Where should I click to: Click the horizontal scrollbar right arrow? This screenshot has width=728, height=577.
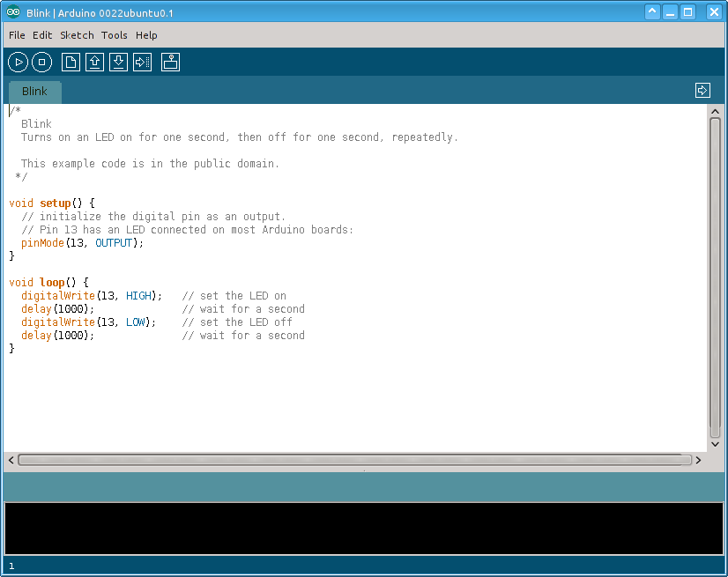pos(698,460)
